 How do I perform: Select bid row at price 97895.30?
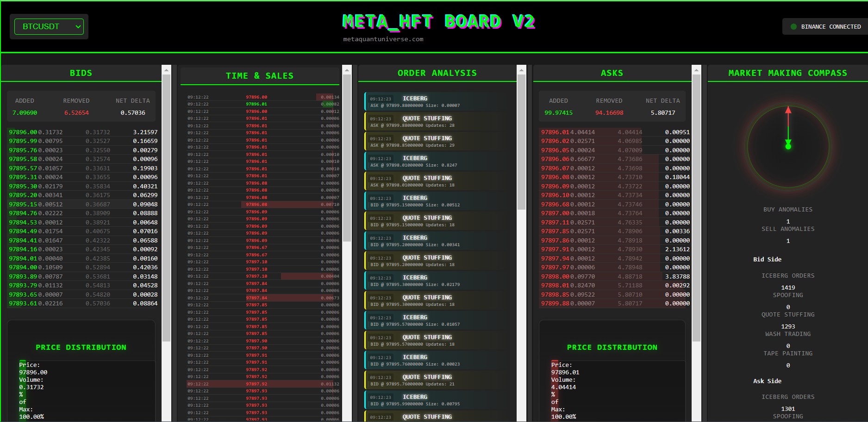click(x=83, y=186)
